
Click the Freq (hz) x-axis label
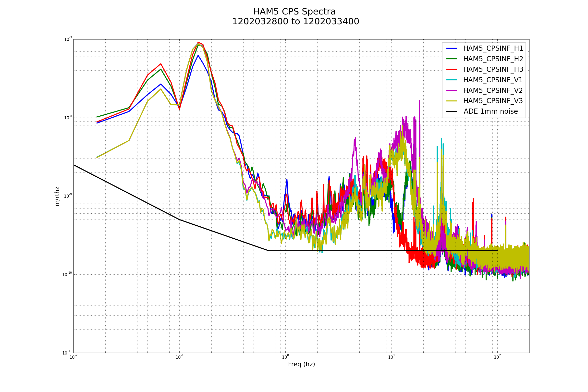pos(301,364)
